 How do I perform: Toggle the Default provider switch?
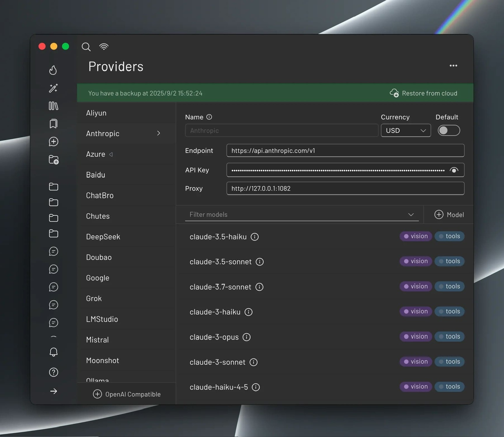(x=449, y=130)
